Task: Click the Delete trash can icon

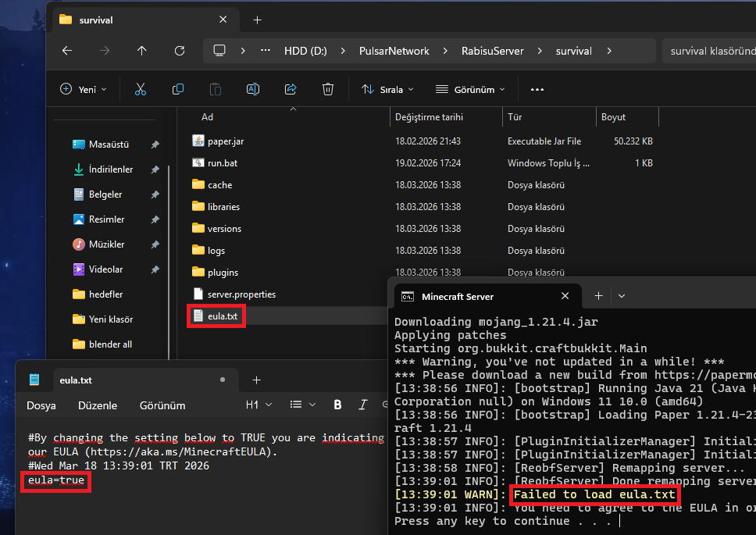Action: click(x=329, y=89)
